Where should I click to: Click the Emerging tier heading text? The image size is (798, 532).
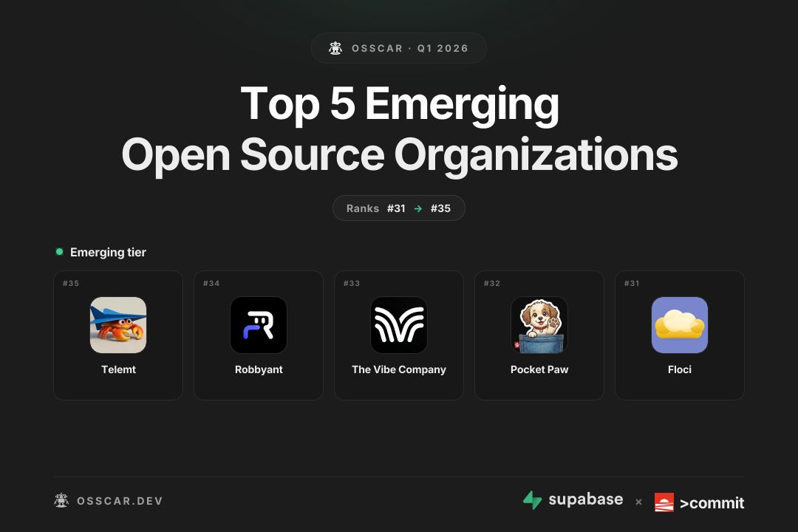(x=108, y=252)
